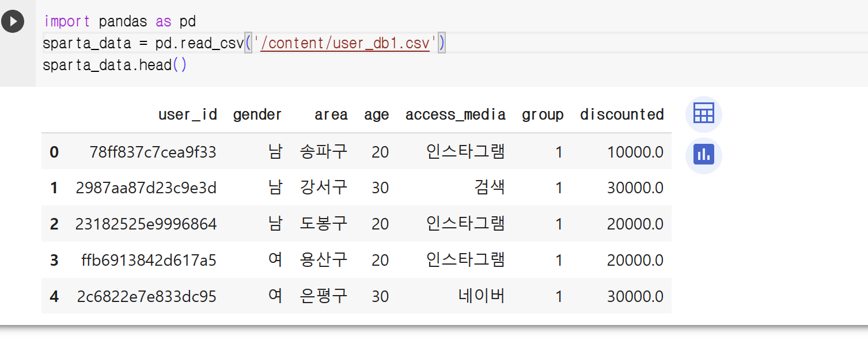868x348 pixels.
Task: Click 인스타그램 in row 3
Action: click(x=466, y=261)
